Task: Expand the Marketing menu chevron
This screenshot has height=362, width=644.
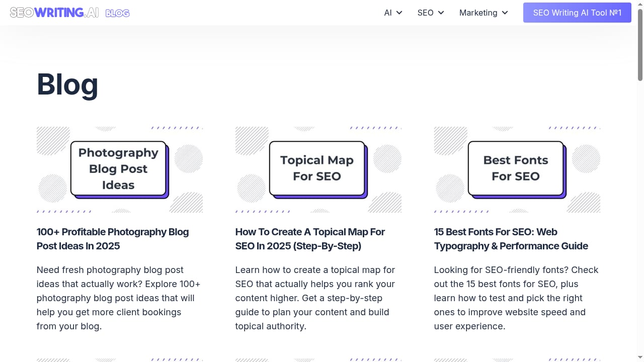Action: pos(505,13)
